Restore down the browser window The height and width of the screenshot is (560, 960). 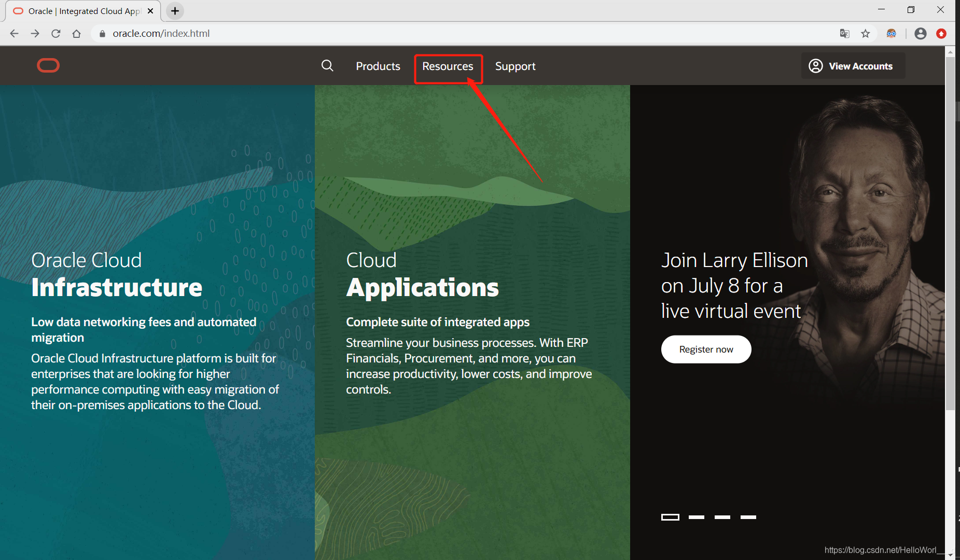click(x=911, y=10)
